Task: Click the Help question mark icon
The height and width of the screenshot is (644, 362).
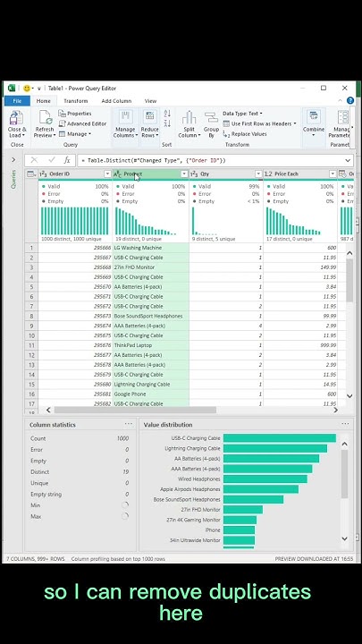Action: (x=350, y=100)
